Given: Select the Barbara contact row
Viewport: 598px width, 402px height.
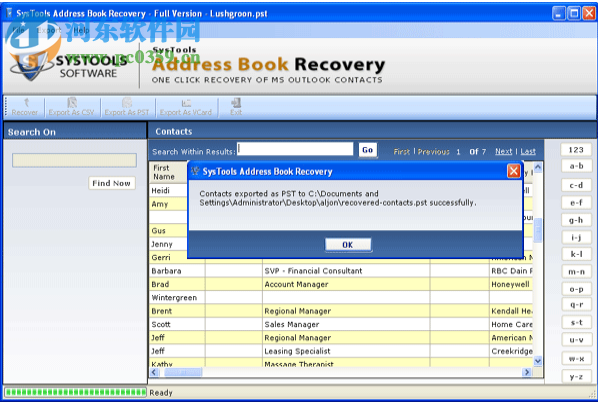Looking at the screenshot, I should pyautogui.click(x=341, y=271).
